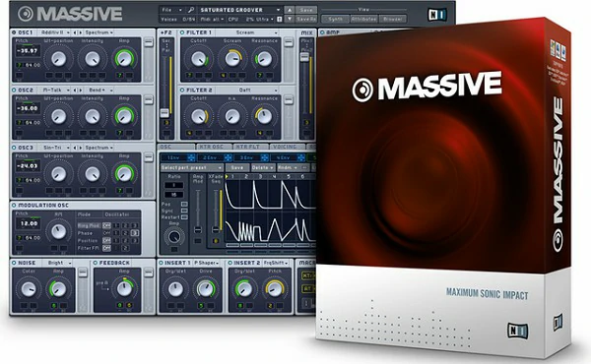Open Filter 2 Daft type dropdown
591x364 pixels.
coord(246,91)
